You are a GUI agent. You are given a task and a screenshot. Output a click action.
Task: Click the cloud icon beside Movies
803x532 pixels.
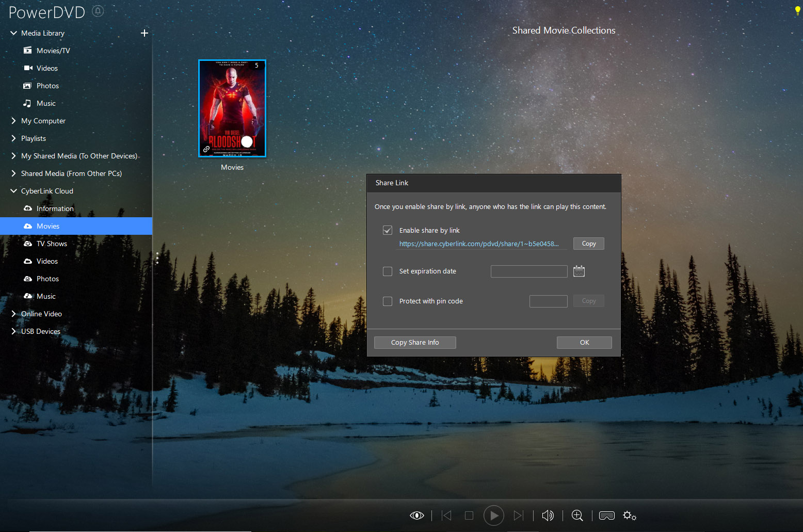click(28, 226)
